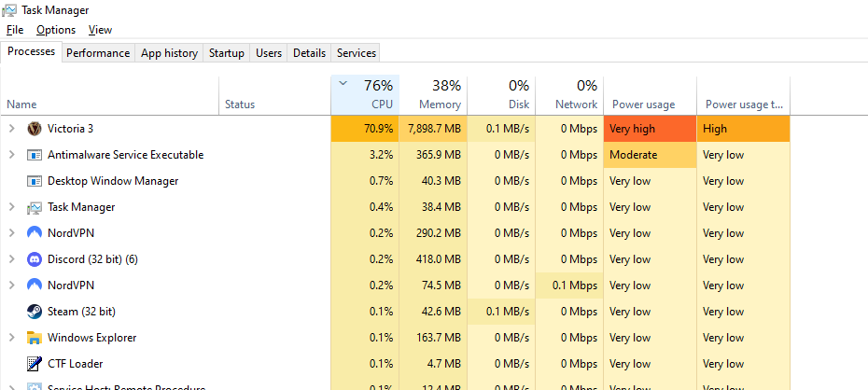Click the first NordVPN icon
Viewport: 868px width, 390px height.
[35, 233]
